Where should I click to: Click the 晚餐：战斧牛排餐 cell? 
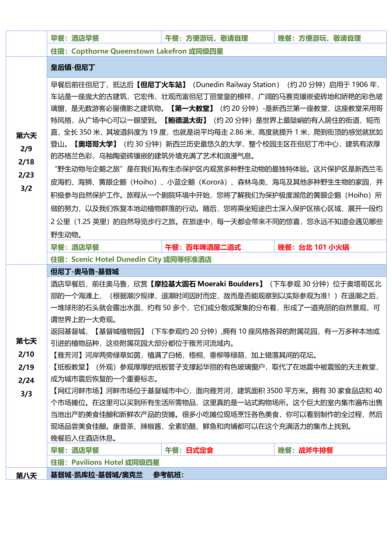[305, 450]
